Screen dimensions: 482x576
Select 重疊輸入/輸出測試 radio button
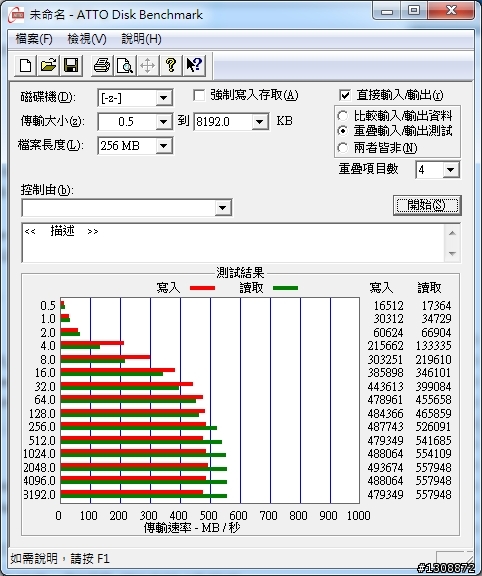342,131
